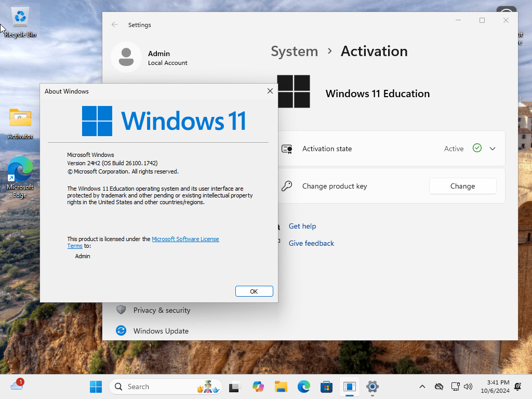The image size is (532, 399).
Task: Click the Give feedback link
Action: click(x=311, y=243)
